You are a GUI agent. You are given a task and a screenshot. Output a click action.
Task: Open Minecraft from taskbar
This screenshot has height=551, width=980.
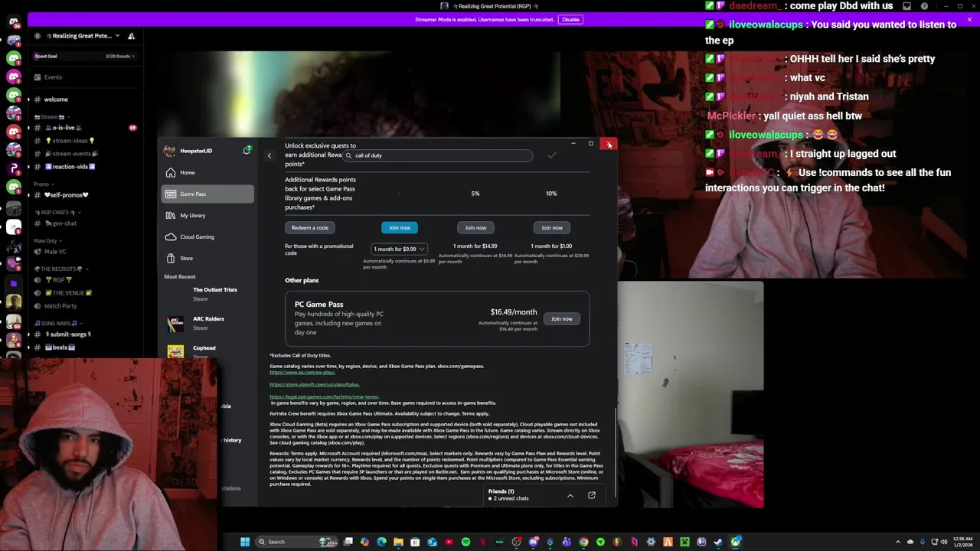click(684, 542)
